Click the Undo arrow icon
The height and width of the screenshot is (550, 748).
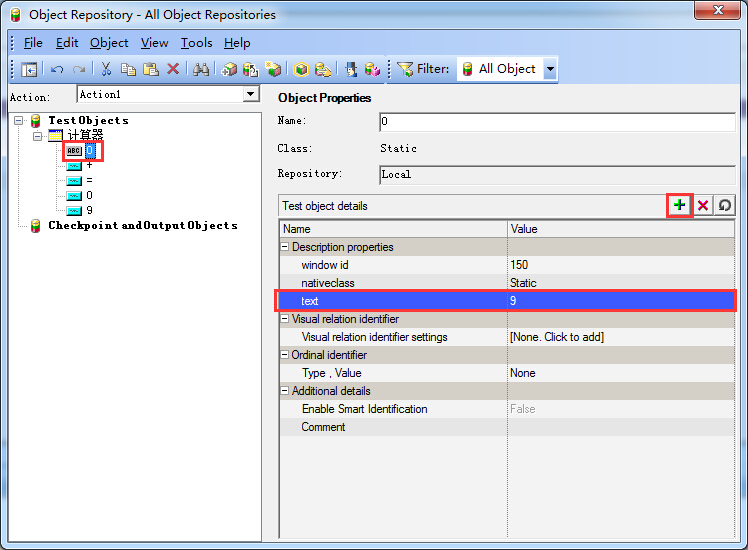pos(57,70)
